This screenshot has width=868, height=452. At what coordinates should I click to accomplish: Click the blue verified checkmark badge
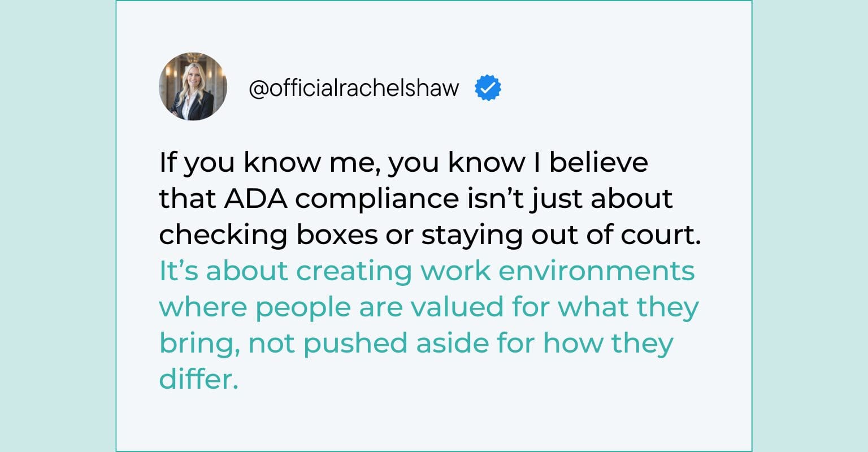[x=488, y=88]
